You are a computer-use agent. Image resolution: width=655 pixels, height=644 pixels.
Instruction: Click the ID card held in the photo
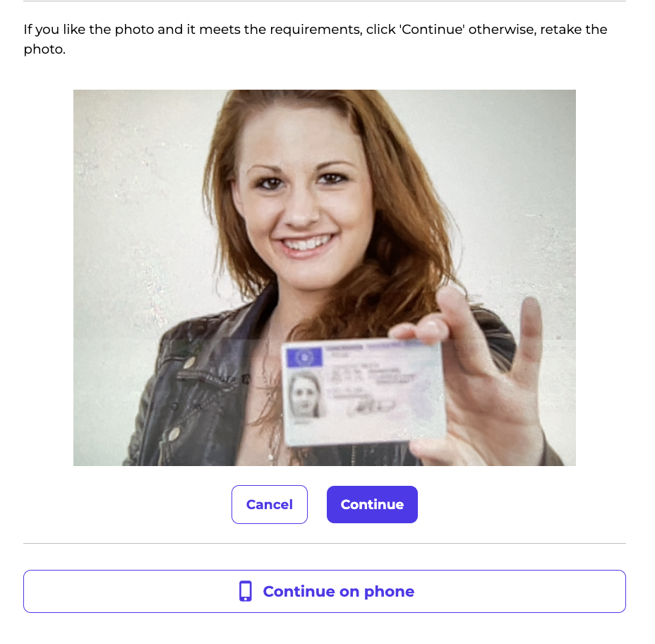click(x=363, y=393)
